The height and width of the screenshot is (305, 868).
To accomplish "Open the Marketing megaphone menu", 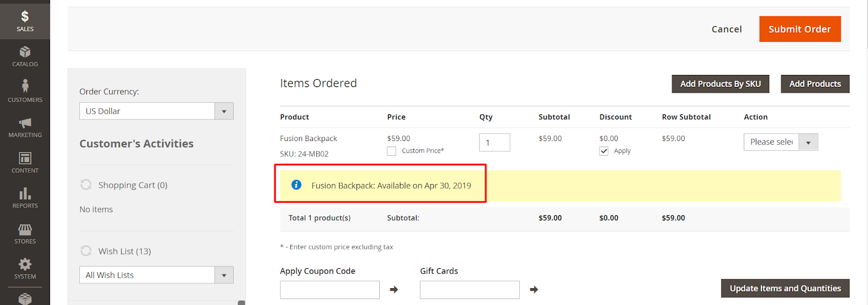I will [x=25, y=127].
